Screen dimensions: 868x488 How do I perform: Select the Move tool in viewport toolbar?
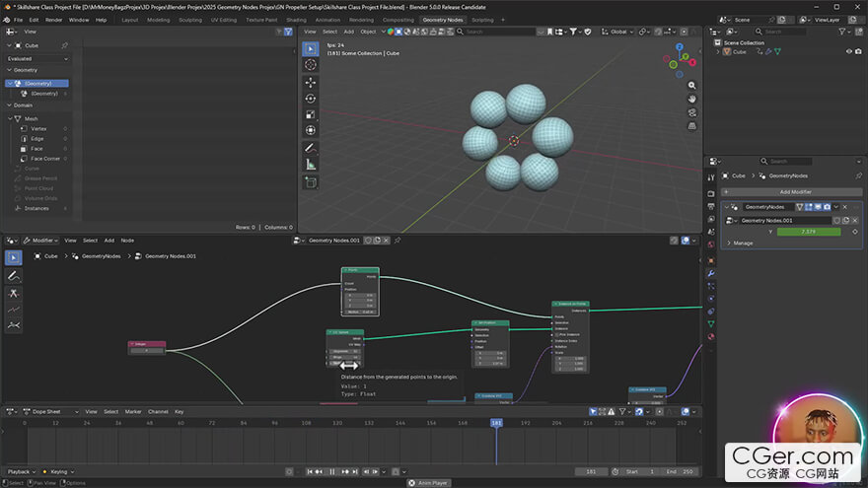(x=311, y=82)
